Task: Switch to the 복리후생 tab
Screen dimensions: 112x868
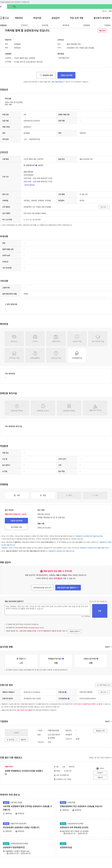Action: tap(66, 25)
